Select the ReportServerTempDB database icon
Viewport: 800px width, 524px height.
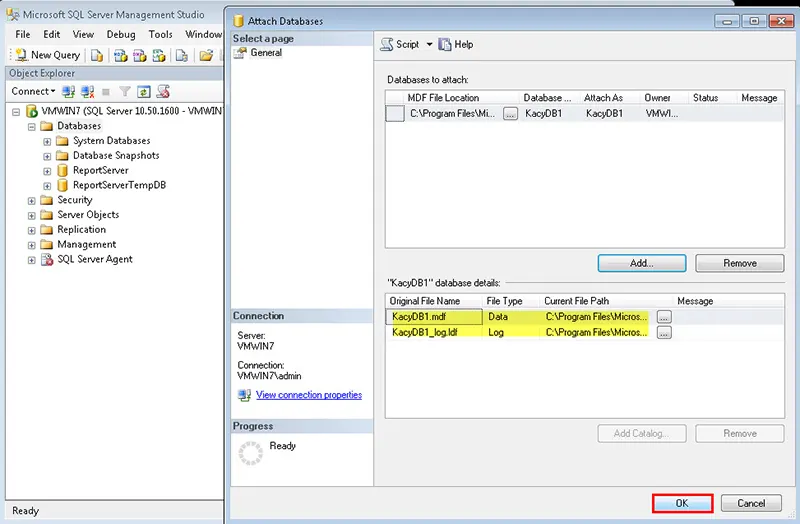click(62, 185)
